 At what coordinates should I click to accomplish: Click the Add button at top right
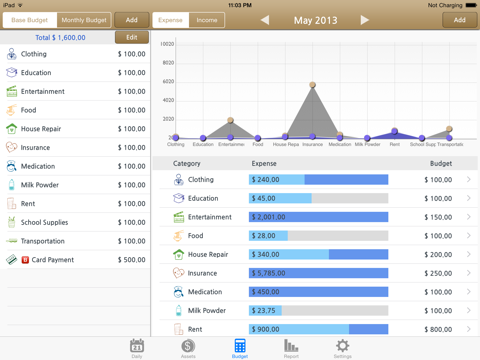pyautogui.click(x=459, y=20)
